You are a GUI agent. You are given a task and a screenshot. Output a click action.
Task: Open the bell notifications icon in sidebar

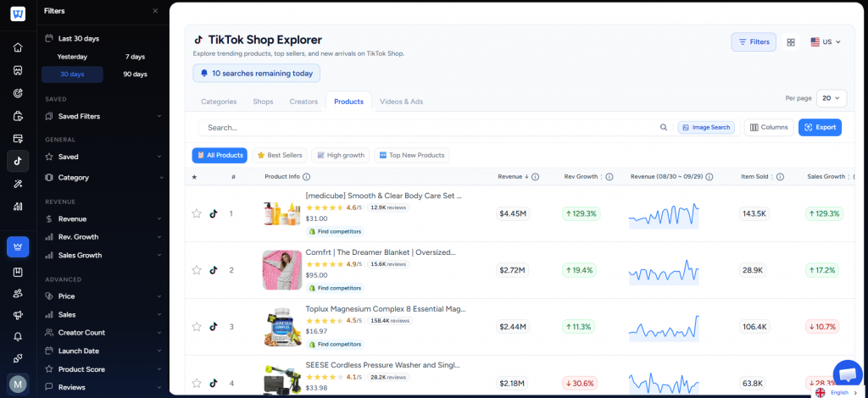coord(18,336)
